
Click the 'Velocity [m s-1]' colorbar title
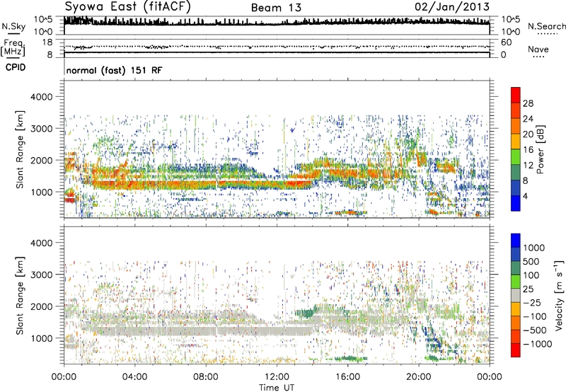[x=559, y=295]
